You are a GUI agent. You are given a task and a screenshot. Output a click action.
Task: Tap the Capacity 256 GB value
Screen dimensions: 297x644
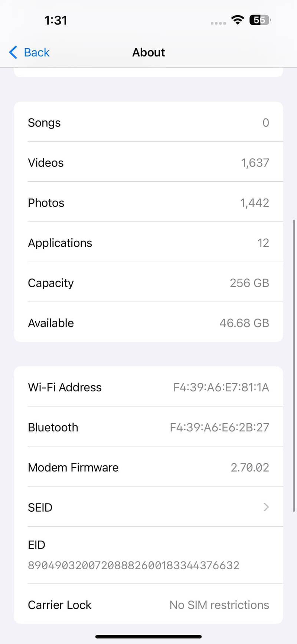coord(249,283)
